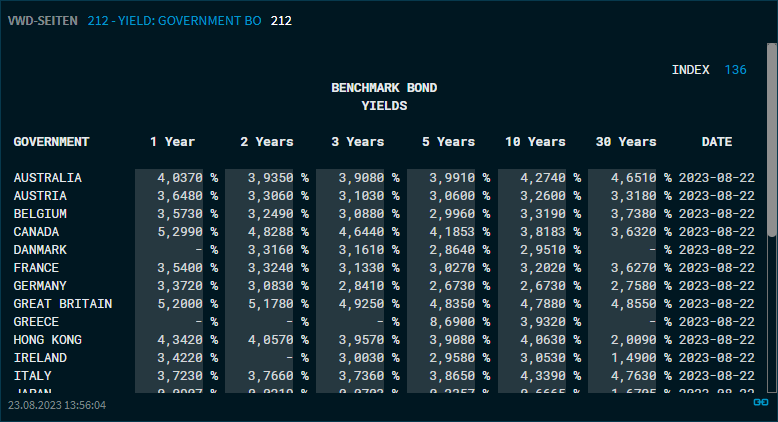Select the GREAT BRITAIN row label
The image size is (778, 422).
[62, 304]
